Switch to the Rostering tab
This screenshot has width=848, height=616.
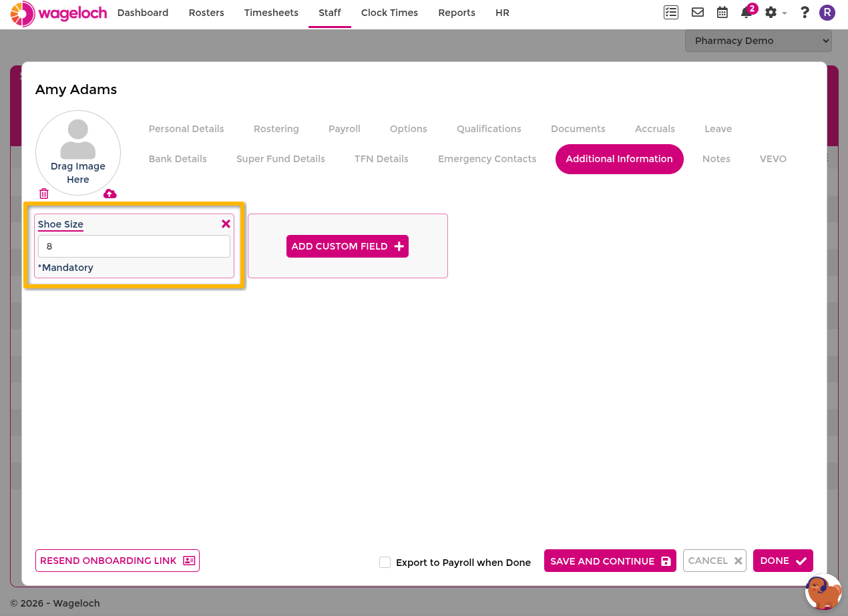click(x=276, y=129)
